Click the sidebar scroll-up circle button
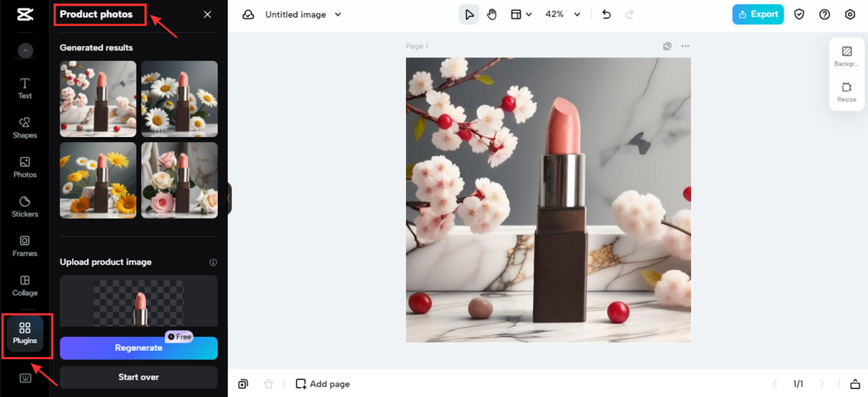This screenshot has width=868, height=397. pos(25,51)
